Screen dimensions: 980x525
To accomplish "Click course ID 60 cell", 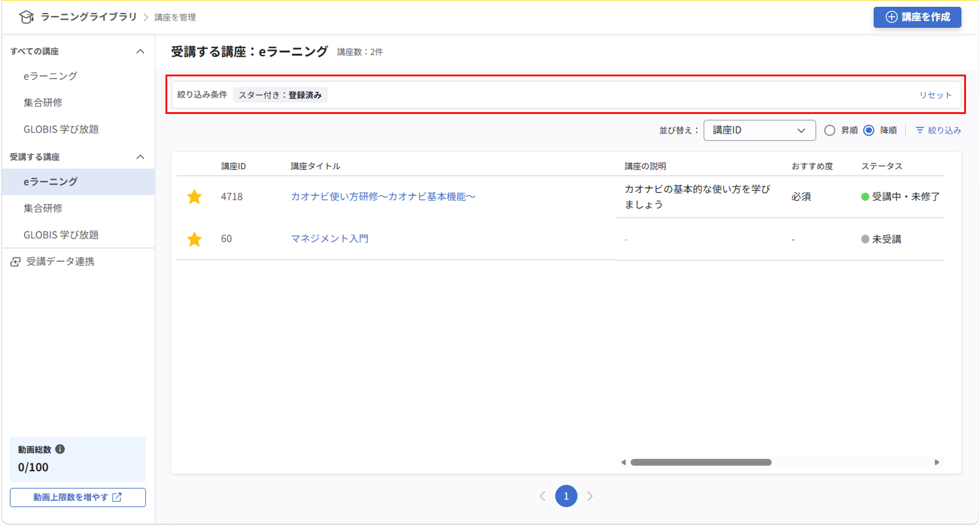I will [226, 239].
